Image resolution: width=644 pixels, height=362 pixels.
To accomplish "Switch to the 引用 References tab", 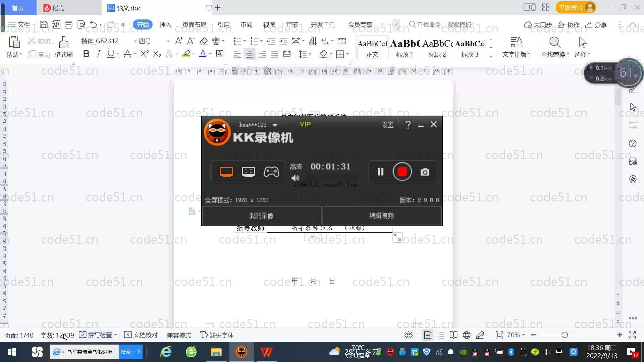I will pos(223,25).
